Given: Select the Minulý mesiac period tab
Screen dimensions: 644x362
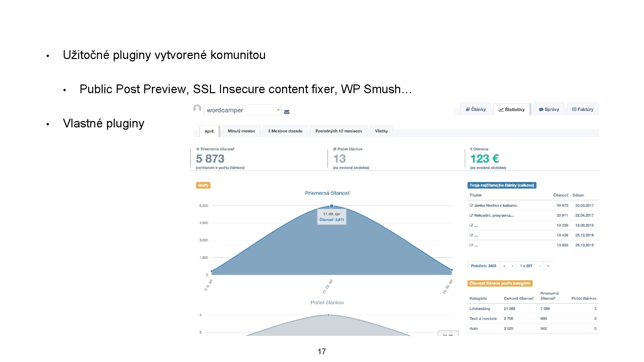Looking at the screenshot, I should tap(241, 131).
